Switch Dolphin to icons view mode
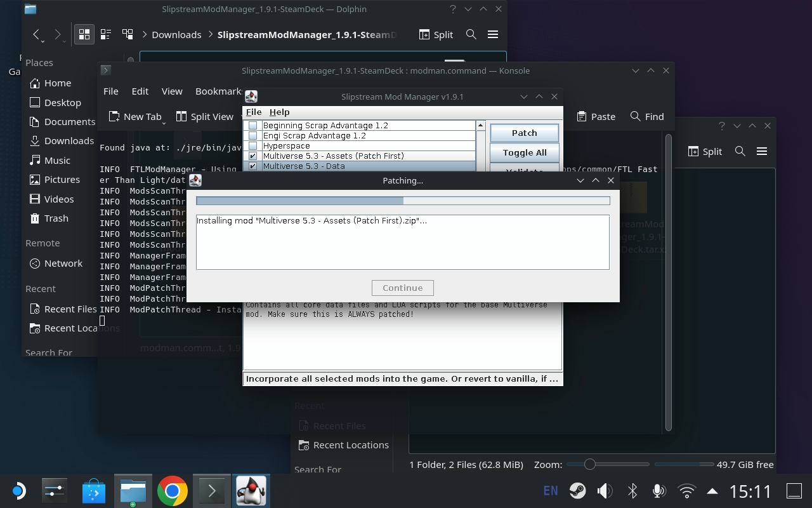 [x=84, y=34]
